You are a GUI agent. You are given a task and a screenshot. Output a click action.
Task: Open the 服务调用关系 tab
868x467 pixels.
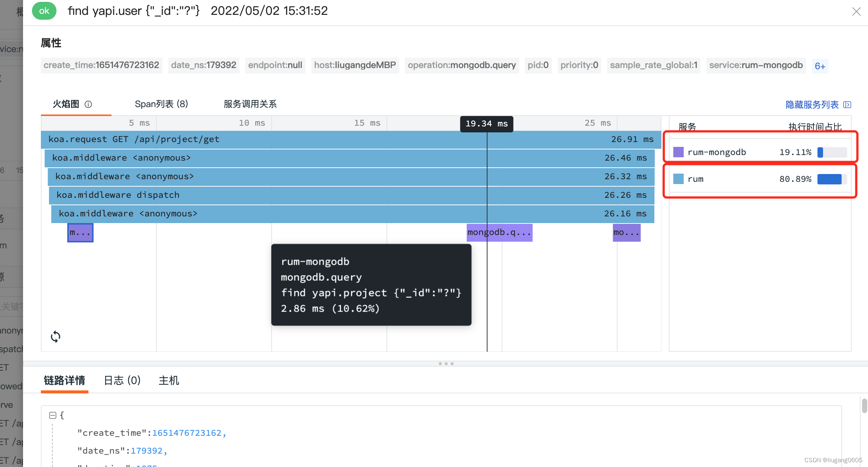point(250,104)
